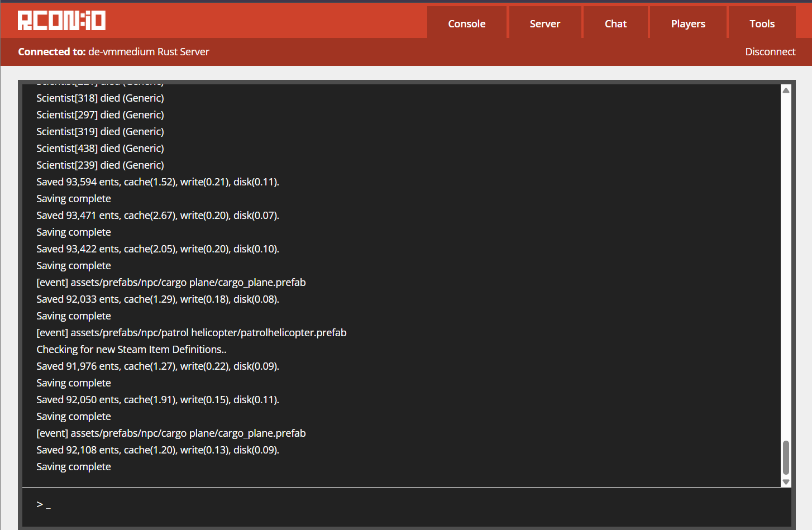Click the console scrollbar thumb
812x530 pixels.
(x=786, y=457)
